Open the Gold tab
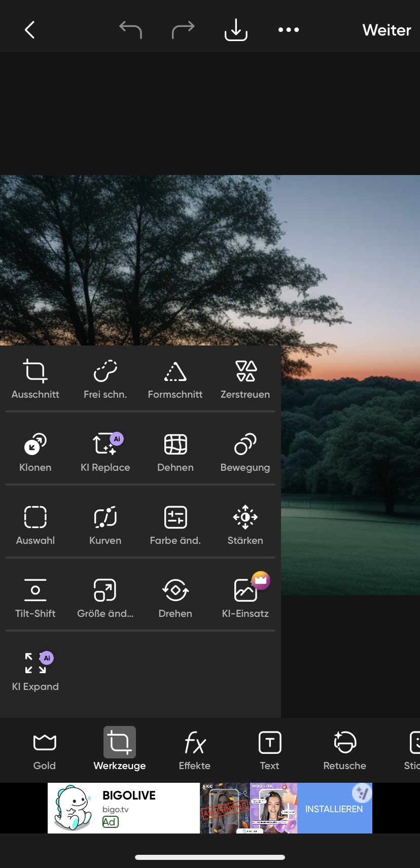The height and width of the screenshot is (868, 420). pyautogui.click(x=44, y=750)
